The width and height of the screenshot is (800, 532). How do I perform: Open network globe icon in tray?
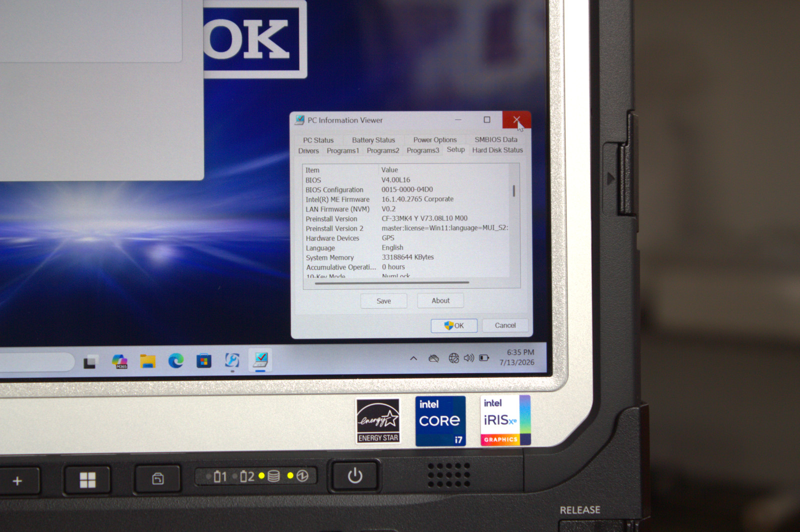(x=453, y=358)
